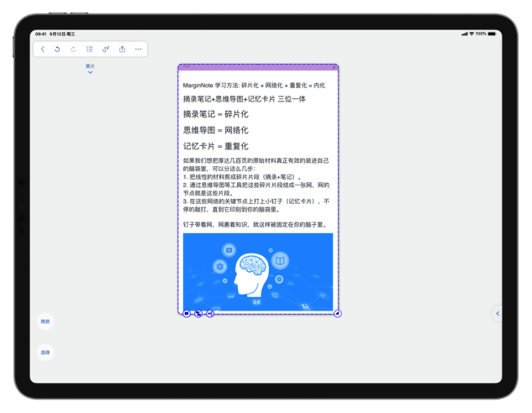Open the share export menu
The height and width of the screenshot is (413, 532).
point(122,49)
